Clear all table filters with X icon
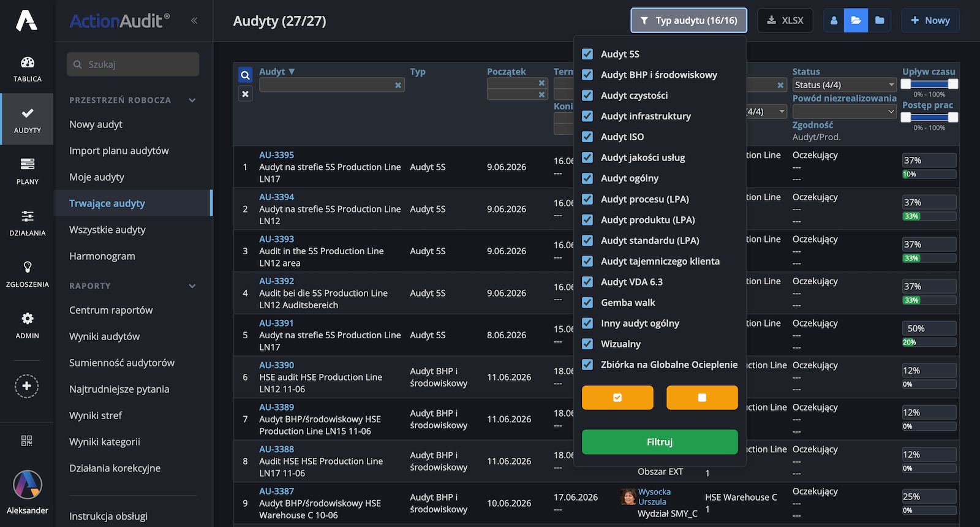The width and height of the screenshot is (980, 527). [x=245, y=94]
